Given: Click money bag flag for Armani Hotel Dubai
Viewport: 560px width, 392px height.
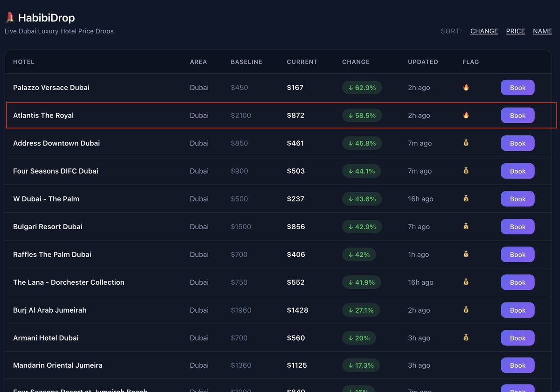Looking at the screenshot, I should [x=466, y=337].
